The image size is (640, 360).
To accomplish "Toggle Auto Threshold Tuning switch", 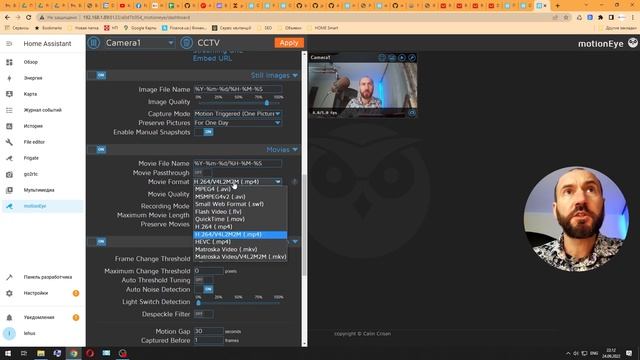I will click(204, 280).
